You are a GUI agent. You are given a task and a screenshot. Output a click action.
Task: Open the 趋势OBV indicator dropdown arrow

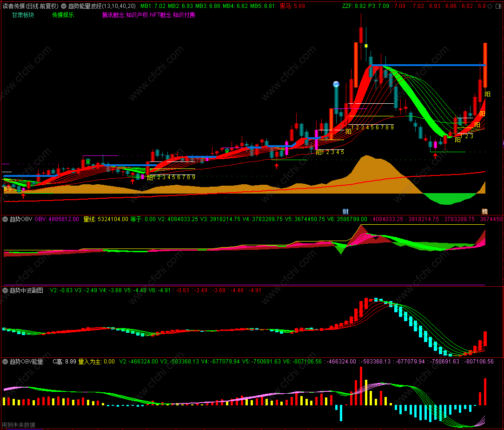pos(5,219)
